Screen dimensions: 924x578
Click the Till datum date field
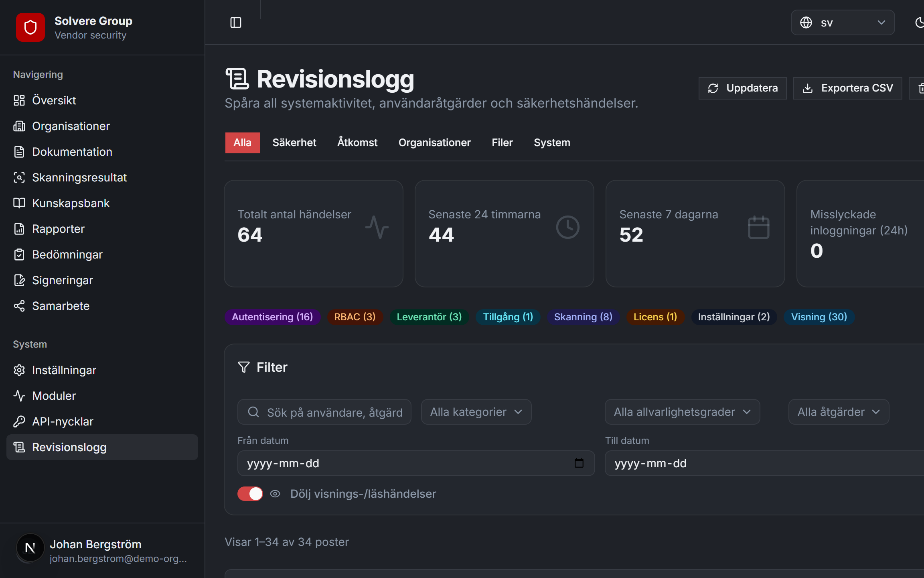point(764,463)
